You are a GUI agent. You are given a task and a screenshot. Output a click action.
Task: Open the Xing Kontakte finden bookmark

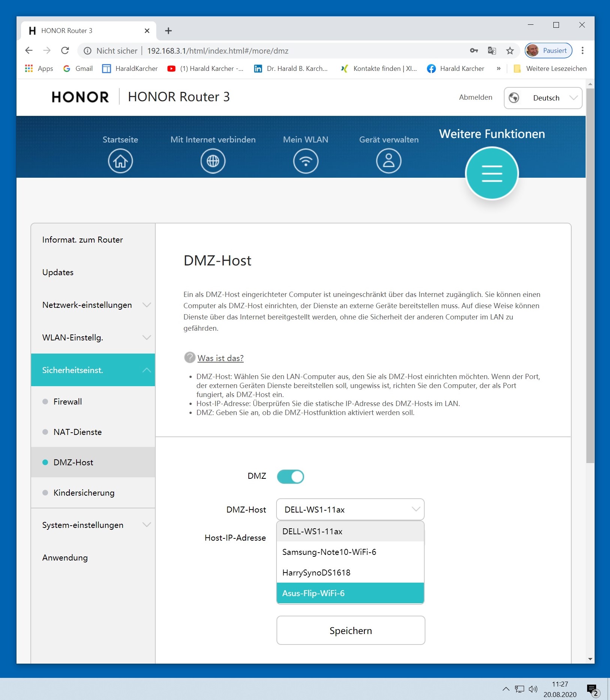click(379, 69)
